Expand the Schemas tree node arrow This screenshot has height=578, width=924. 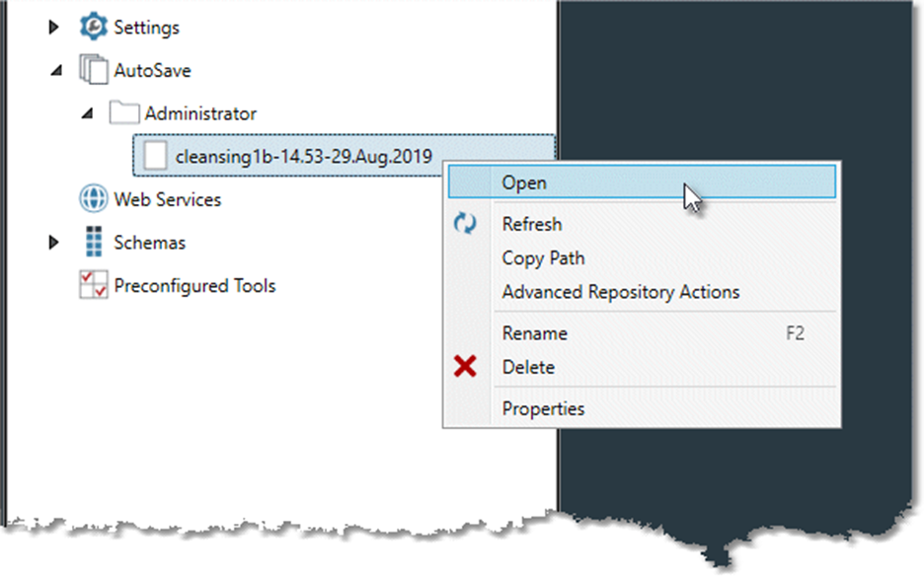tap(54, 243)
